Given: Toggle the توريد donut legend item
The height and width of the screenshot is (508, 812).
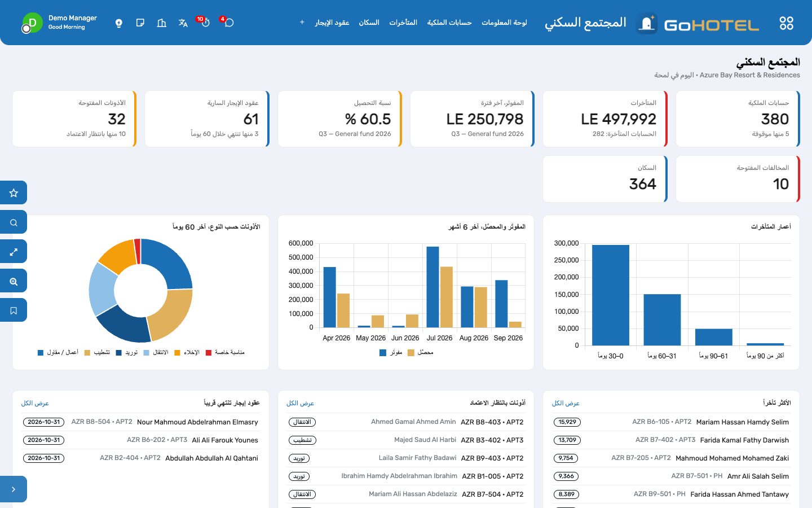Looking at the screenshot, I should [x=127, y=352].
